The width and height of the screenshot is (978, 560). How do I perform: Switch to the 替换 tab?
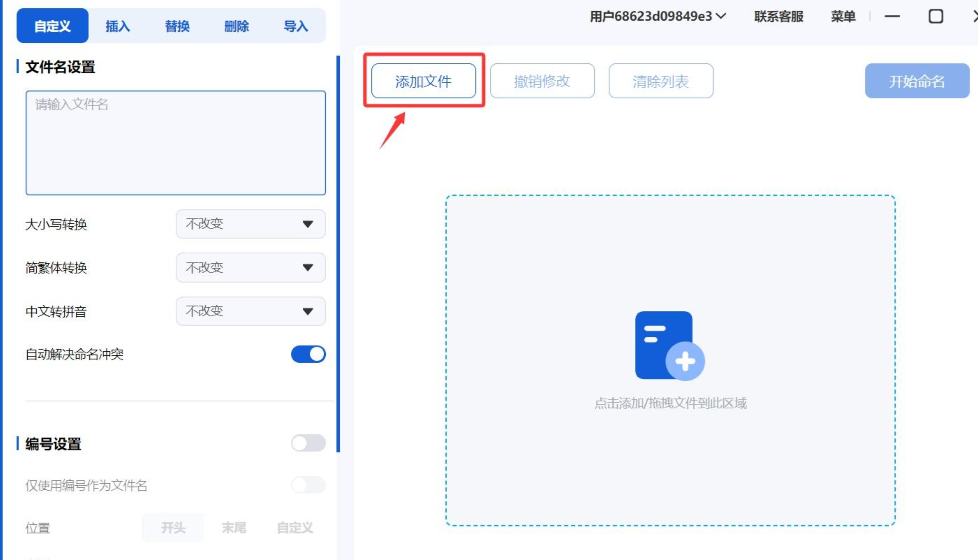tap(177, 26)
